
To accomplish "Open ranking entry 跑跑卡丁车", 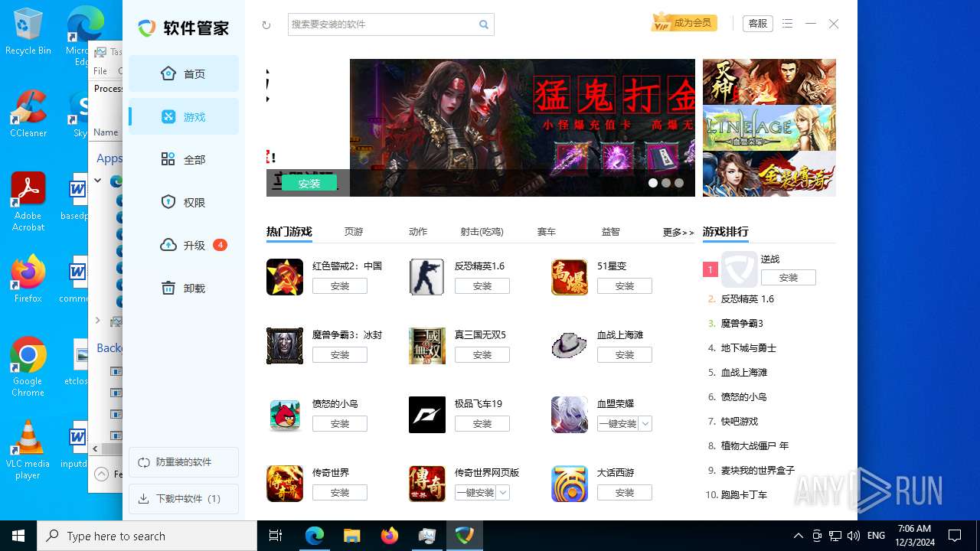I will (x=743, y=494).
